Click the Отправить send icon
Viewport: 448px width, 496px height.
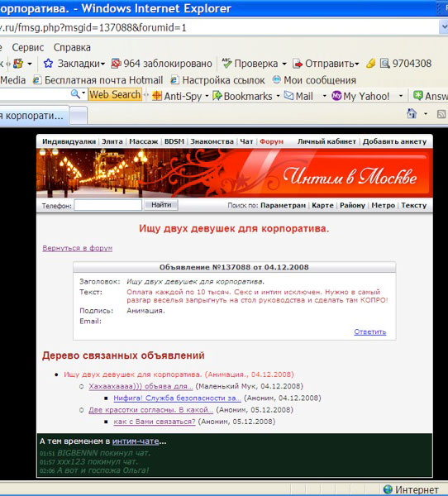coord(298,64)
